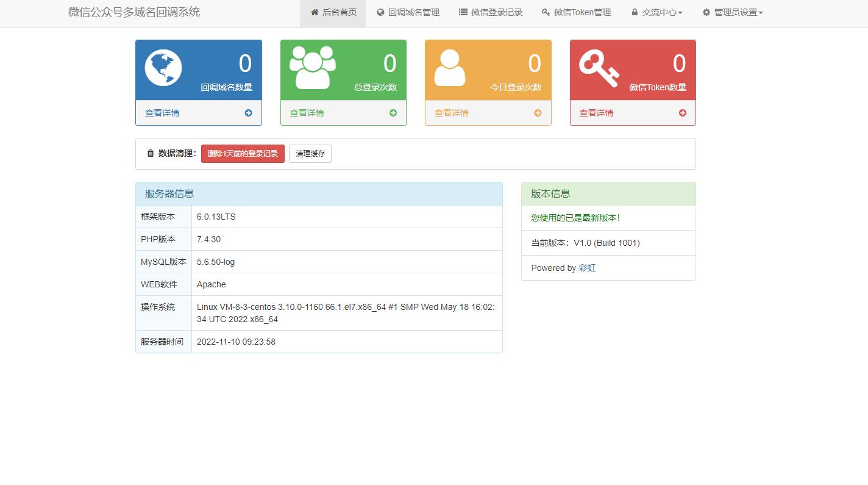Open 回调域名管理 in navigation bar
868x485 pixels.
[408, 12]
